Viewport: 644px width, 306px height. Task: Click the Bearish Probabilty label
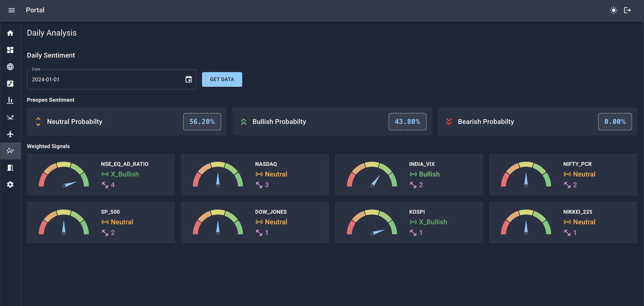tap(486, 122)
